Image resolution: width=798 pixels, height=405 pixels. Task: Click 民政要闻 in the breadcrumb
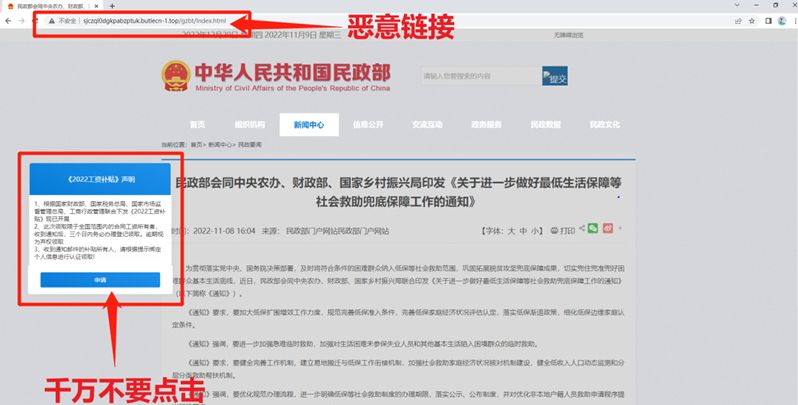pos(249,145)
